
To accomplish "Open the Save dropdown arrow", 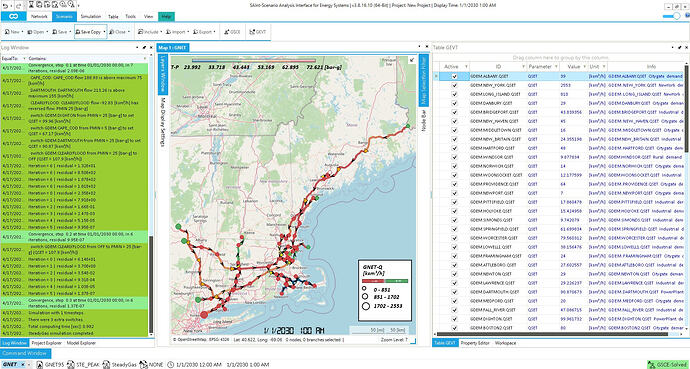I will tap(70, 32).
